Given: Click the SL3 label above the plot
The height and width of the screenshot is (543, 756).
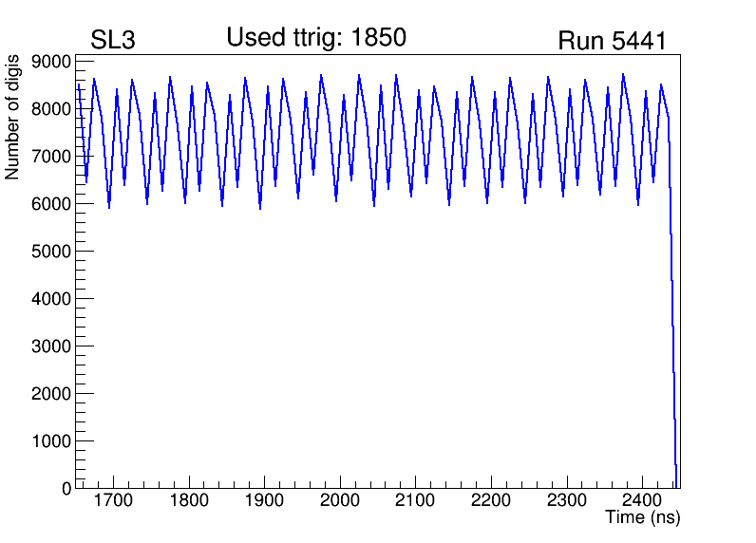Looking at the screenshot, I should pyautogui.click(x=113, y=42).
